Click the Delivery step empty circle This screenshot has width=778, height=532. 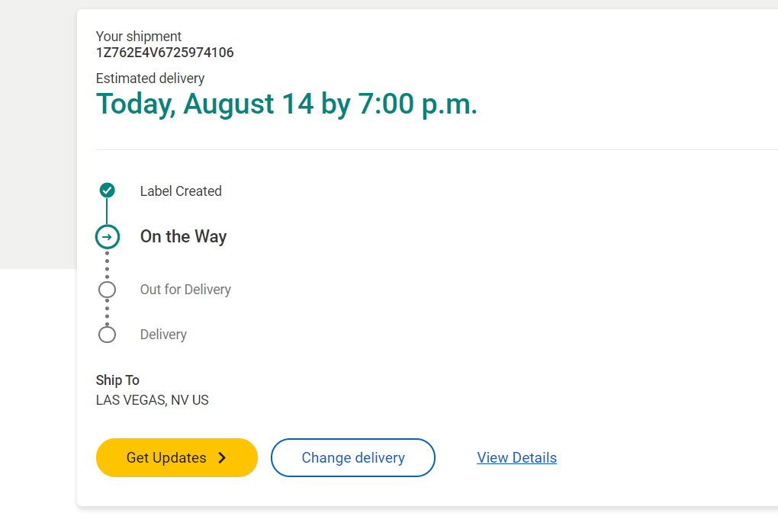pyautogui.click(x=108, y=335)
